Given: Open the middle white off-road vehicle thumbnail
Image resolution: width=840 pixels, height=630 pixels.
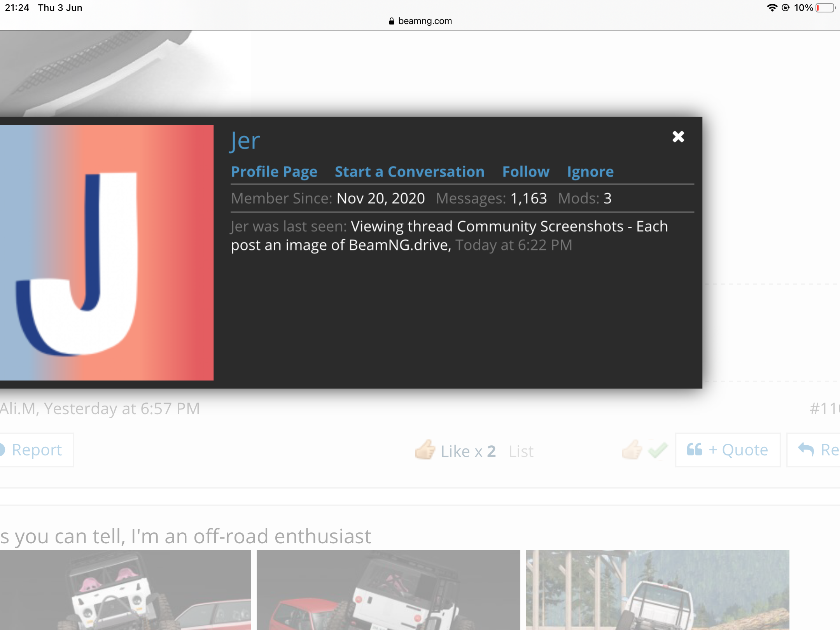Looking at the screenshot, I should [x=388, y=590].
